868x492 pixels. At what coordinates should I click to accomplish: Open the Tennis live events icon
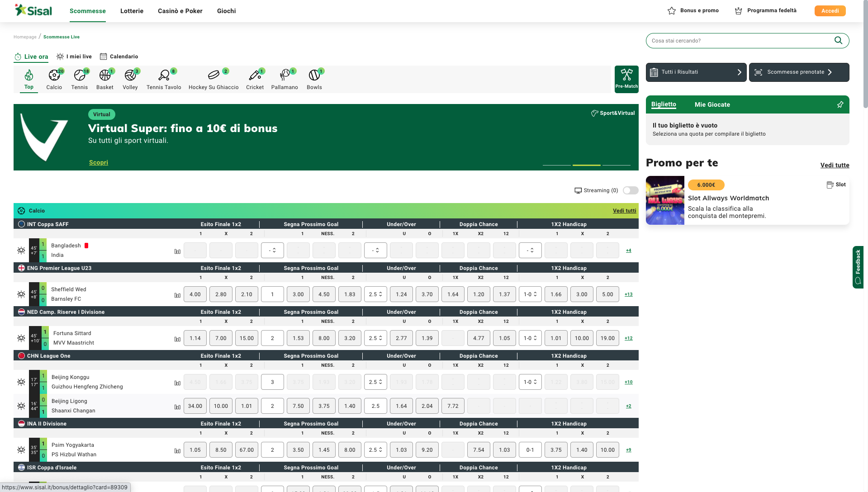tap(79, 76)
